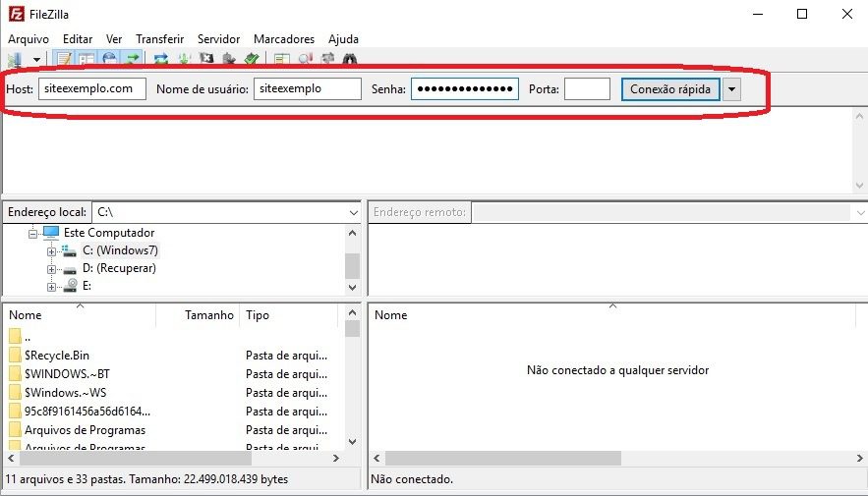Click the process transfer queue icon
The image size is (868, 496).
[184, 59]
